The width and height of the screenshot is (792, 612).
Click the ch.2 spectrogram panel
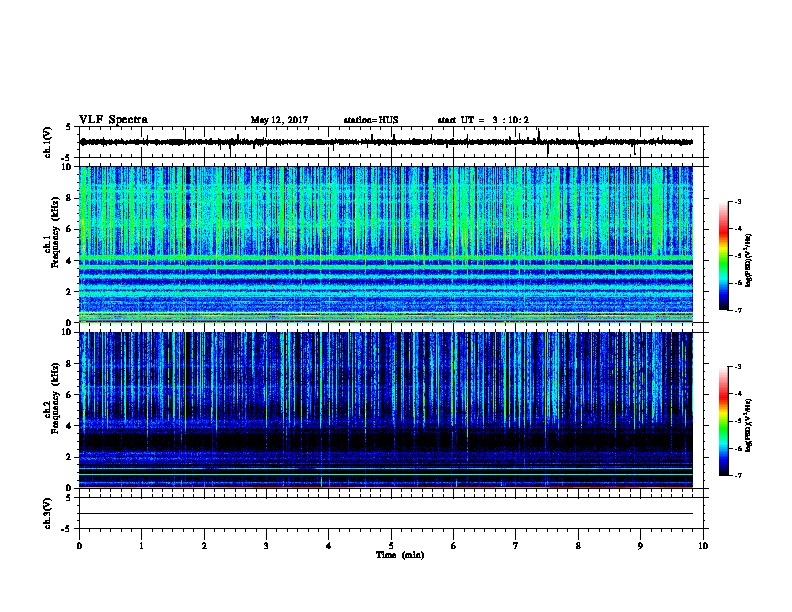point(386,410)
